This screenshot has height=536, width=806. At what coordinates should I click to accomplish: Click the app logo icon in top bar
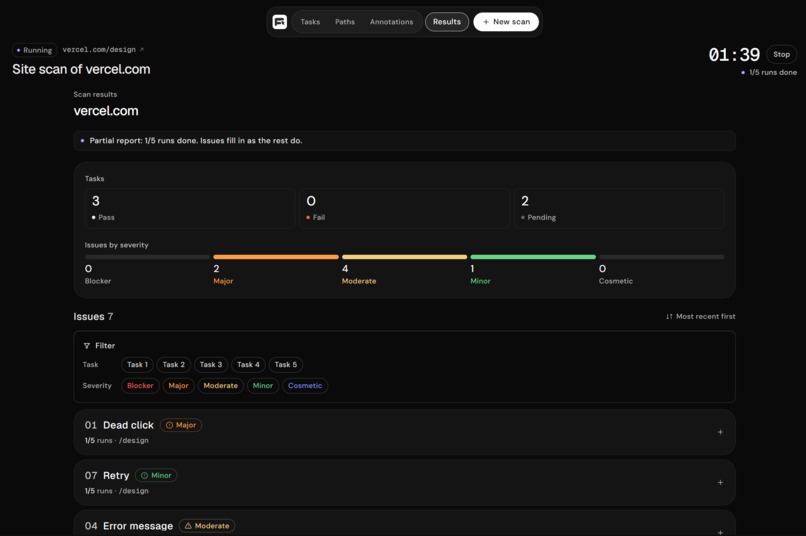pos(280,22)
